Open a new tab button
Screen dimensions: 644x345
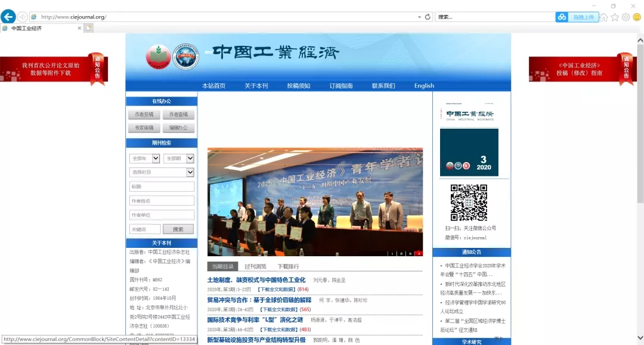point(88,28)
